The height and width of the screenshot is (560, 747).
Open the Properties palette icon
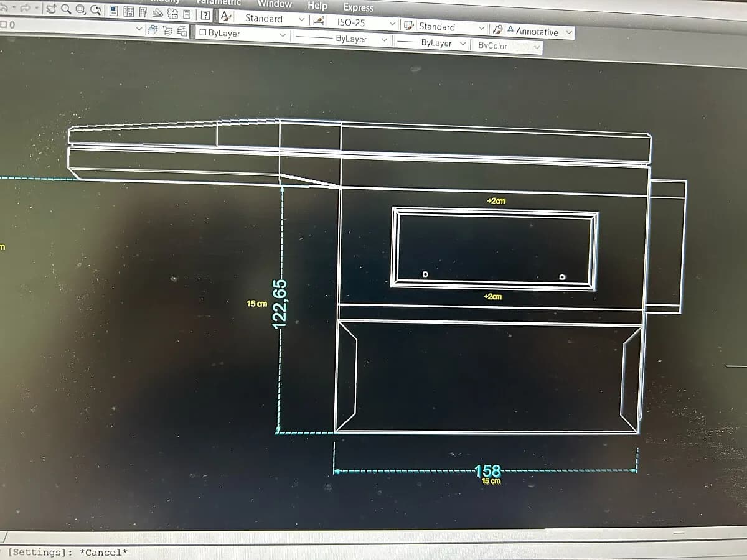[114, 11]
